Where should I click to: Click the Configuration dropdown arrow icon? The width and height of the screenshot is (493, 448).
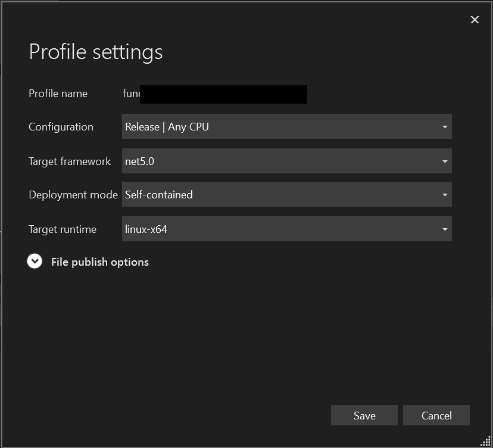pos(444,126)
